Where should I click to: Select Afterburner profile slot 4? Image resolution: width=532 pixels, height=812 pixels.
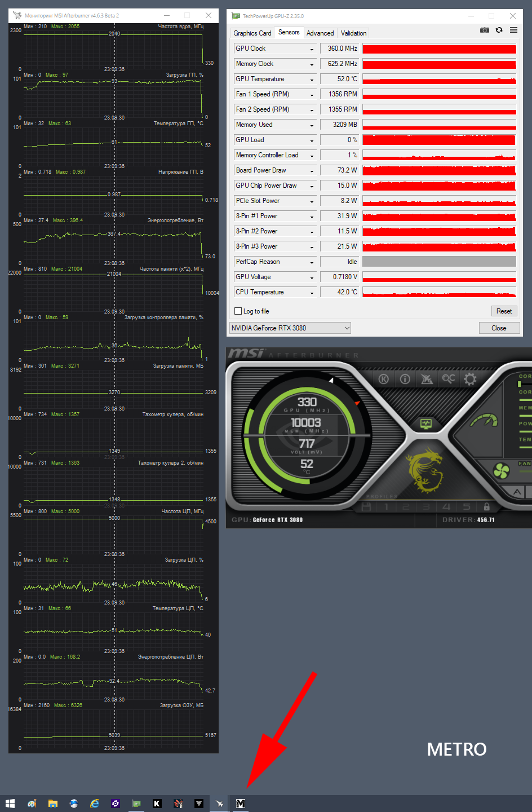tap(446, 506)
